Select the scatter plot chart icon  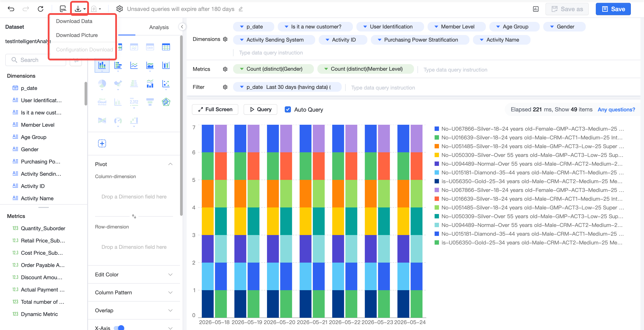[x=166, y=84]
